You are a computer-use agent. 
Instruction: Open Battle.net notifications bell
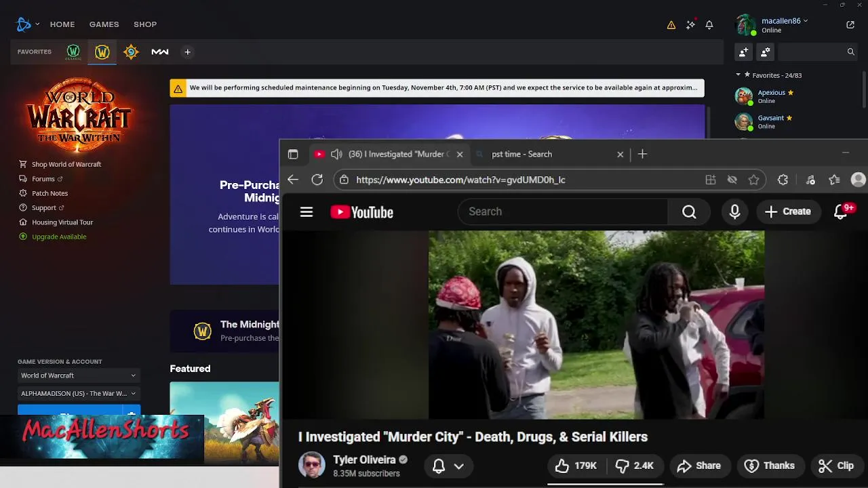point(709,25)
